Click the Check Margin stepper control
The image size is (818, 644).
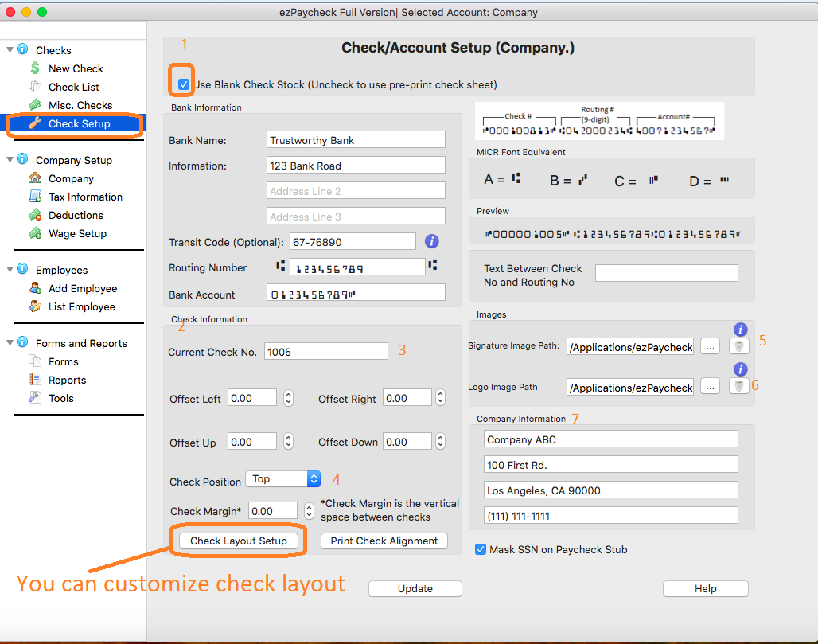click(x=310, y=511)
